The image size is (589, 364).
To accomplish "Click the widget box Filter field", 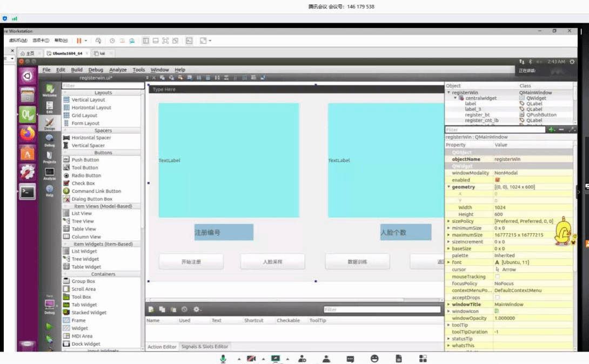I will [103, 85].
